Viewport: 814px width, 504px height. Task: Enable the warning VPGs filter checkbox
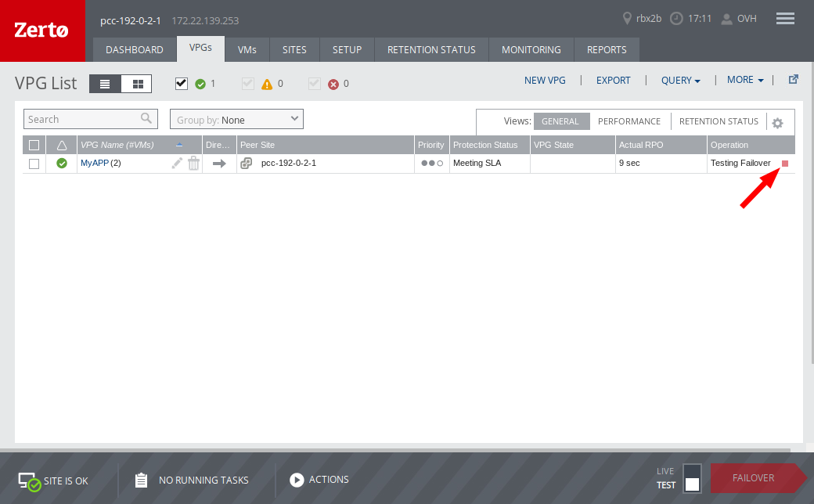pyautogui.click(x=248, y=84)
